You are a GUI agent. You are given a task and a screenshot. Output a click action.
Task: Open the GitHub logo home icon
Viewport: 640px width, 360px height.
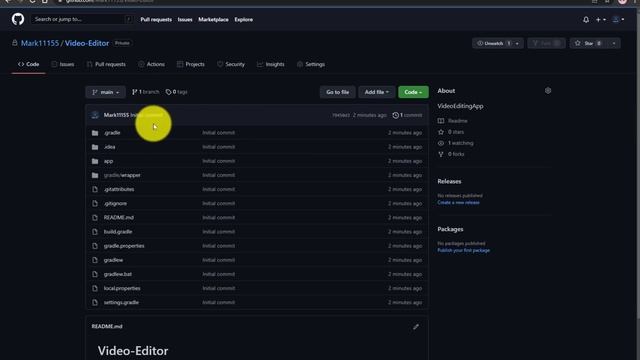(x=18, y=19)
